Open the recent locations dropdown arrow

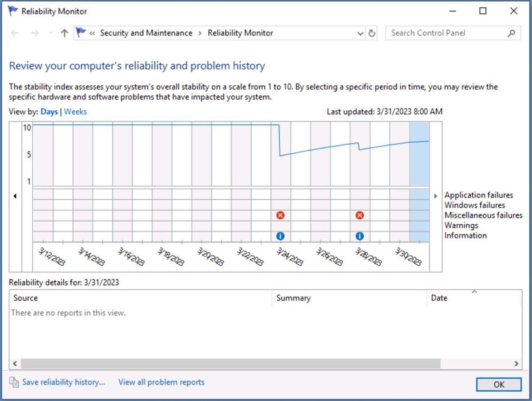(50, 33)
